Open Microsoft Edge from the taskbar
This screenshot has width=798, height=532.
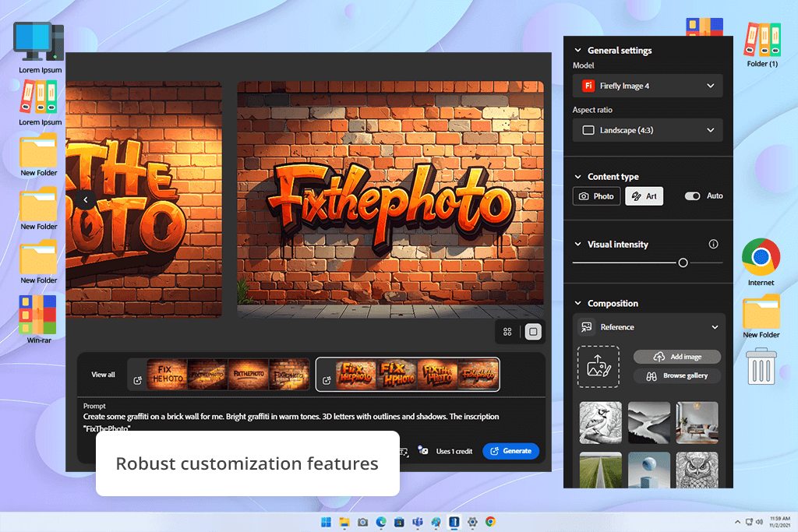(x=381, y=522)
